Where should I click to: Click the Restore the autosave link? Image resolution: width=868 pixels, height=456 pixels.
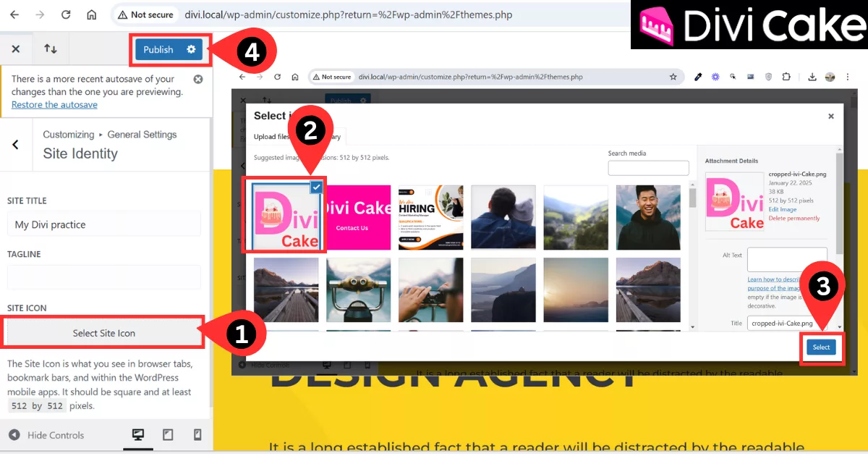54,104
